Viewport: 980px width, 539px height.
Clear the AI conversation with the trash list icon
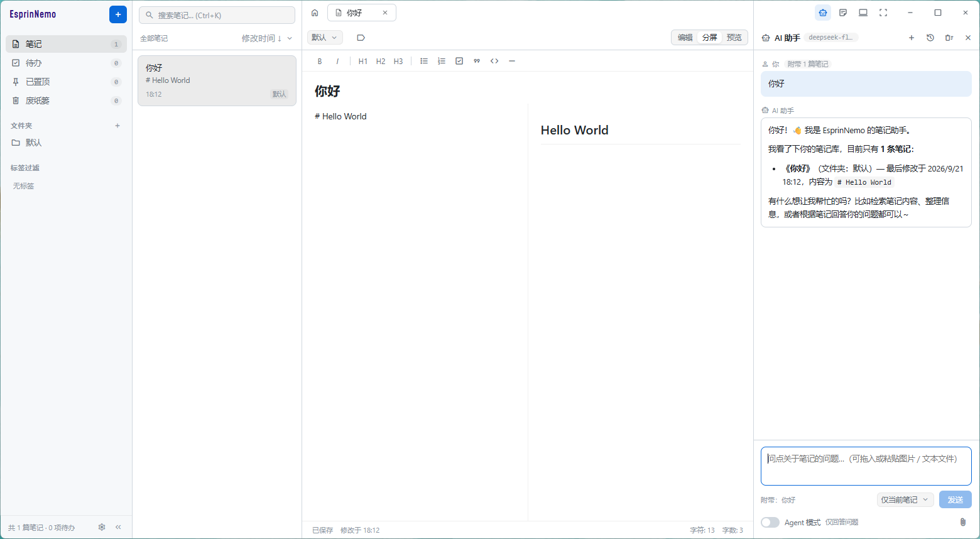949,38
